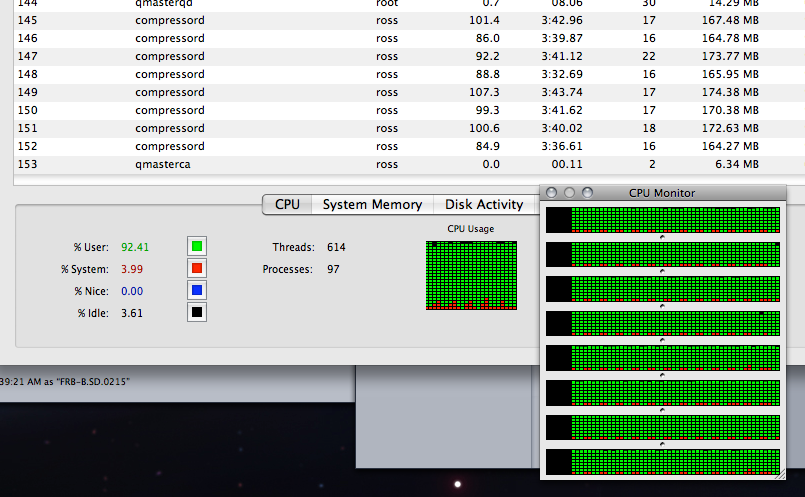Click the black % Idle color swatch
Viewport: 805px width, 497px height.
click(197, 312)
